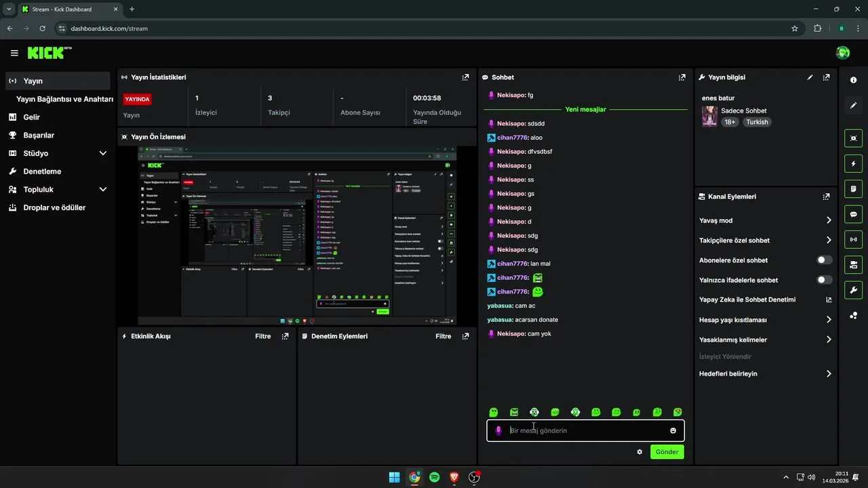Screen dimensions: 868x488
Task: Open chat settings gear beside Gönder
Action: (x=639, y=452)
